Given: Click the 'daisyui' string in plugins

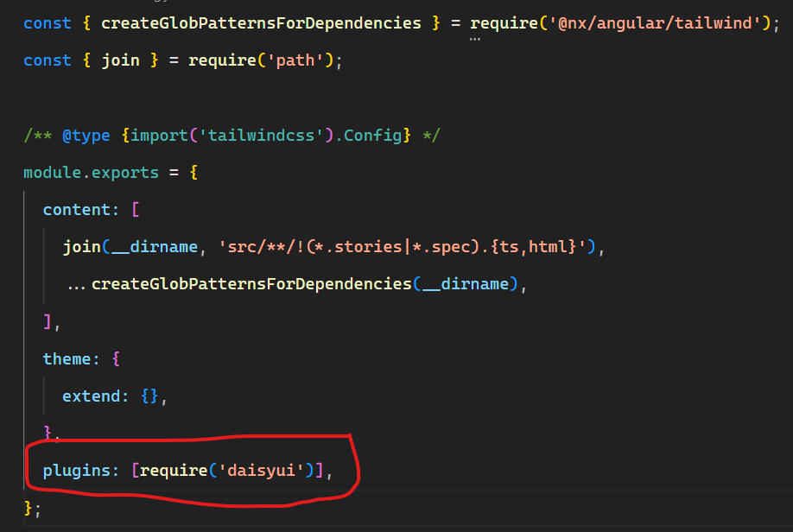Looking at the screenshot, I should [x=261, y=471].
